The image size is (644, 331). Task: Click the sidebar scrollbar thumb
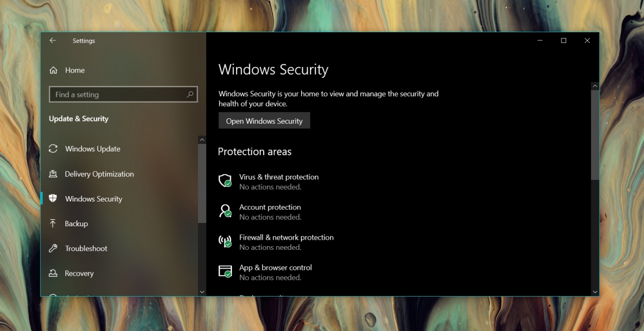pyautogui.click(x=202, y=183)
